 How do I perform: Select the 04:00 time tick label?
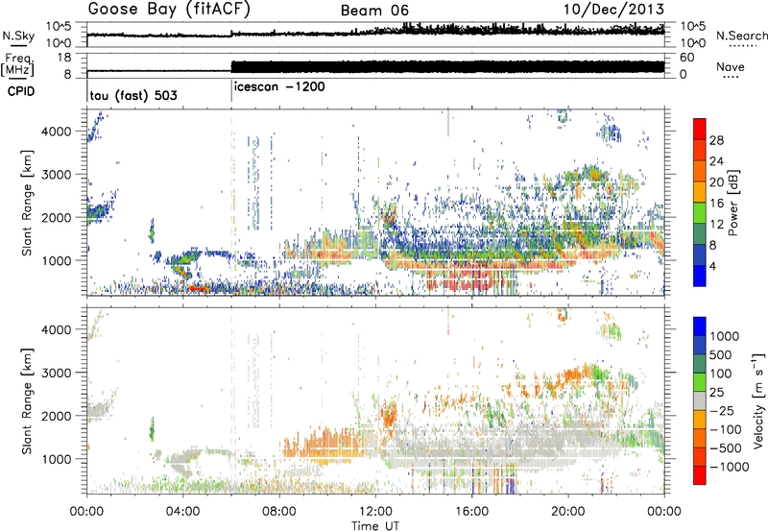182,512
